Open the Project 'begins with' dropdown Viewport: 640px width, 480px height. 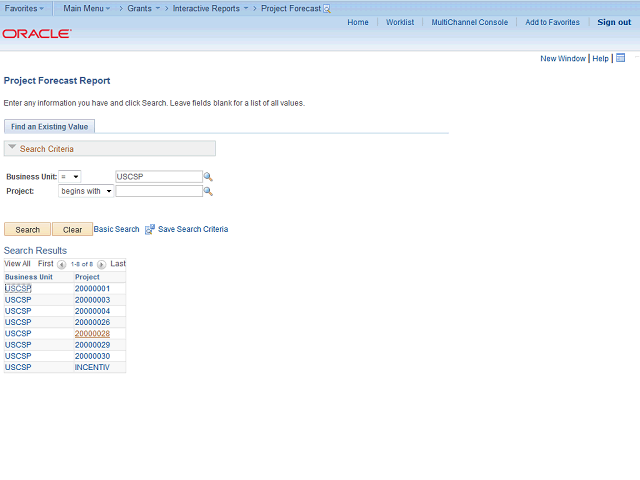pos(86,191)
